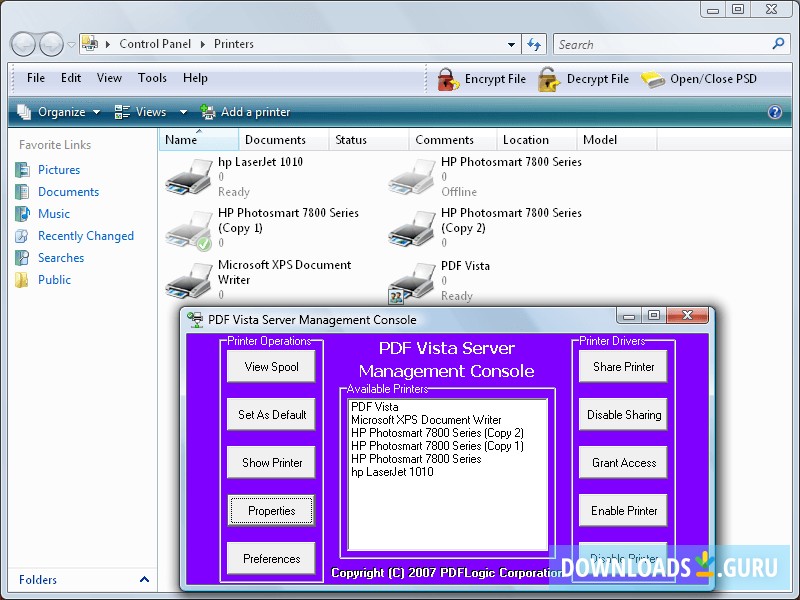800x600 pixels.
Task: Click the Show Printer button
Action: click(271, 462)
